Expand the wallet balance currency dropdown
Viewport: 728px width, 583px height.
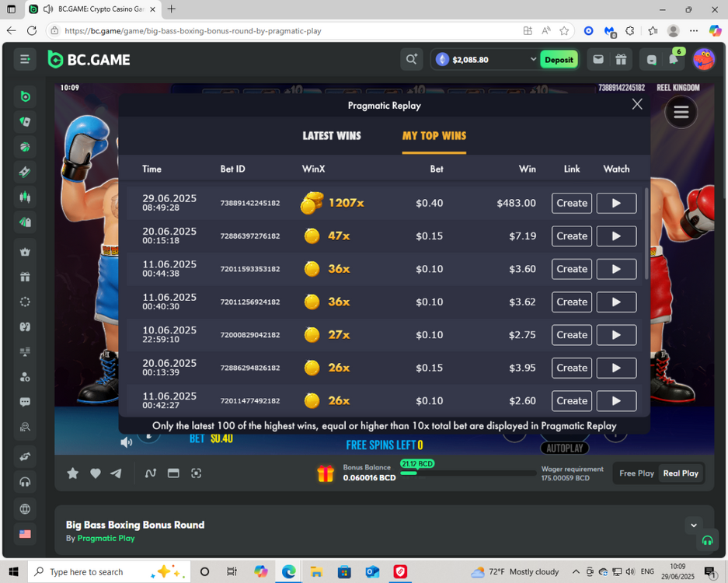click(533, 59)
